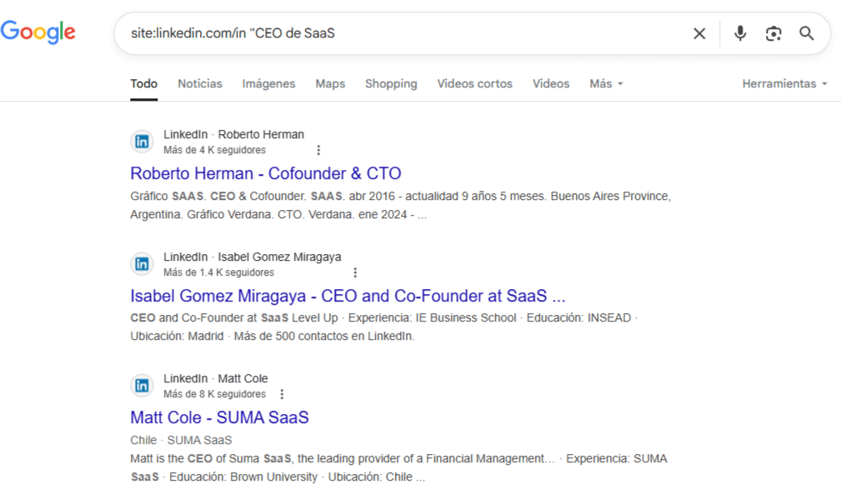Open options menu for Roberto Herman result
Screen dimensions: 841x504
[318, 149]
